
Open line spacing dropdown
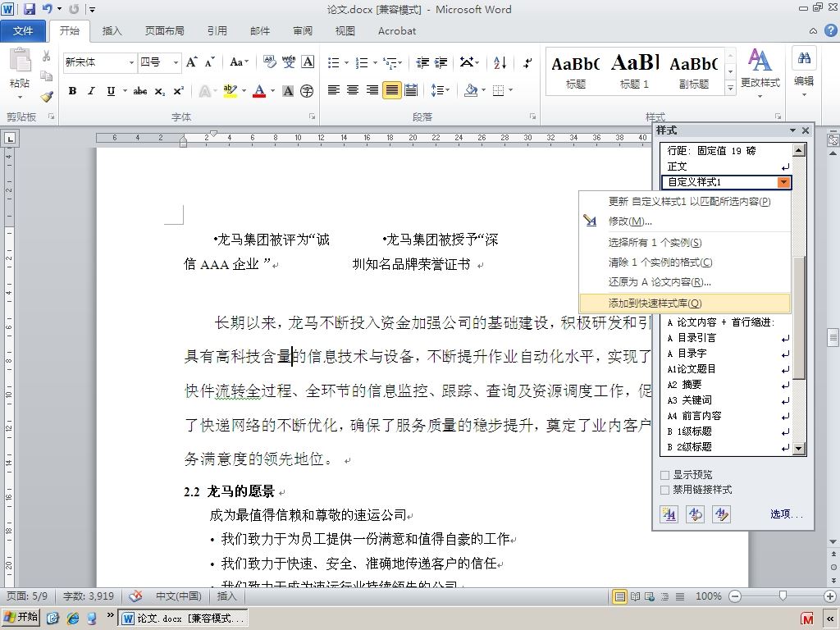(x=440, y=90)
